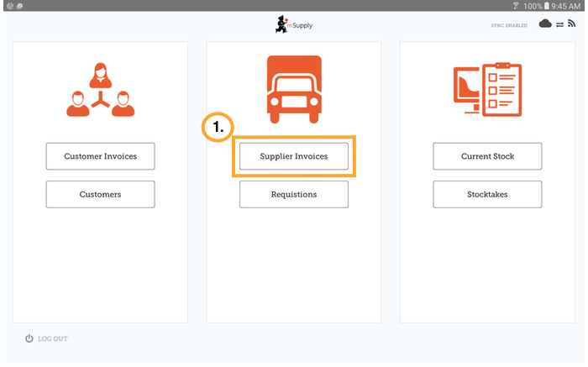
Task: Tap the notification icon in the top-left status bar
Action: pos(8,5)
